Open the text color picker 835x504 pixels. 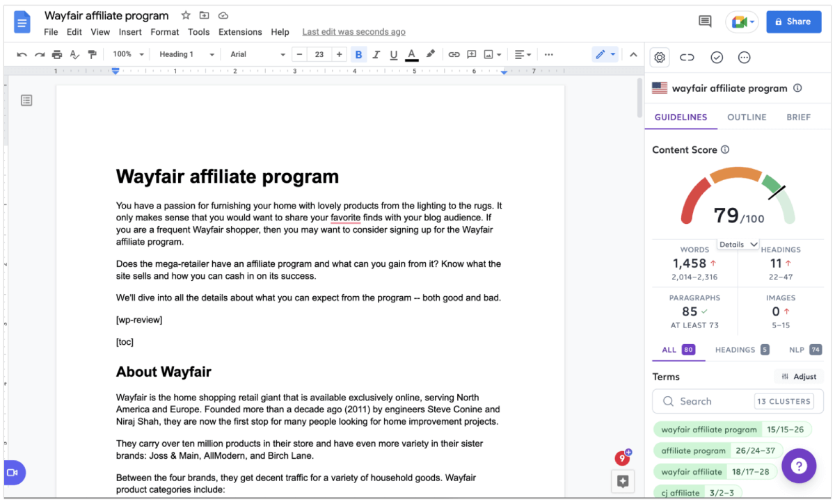pos(411,54)
